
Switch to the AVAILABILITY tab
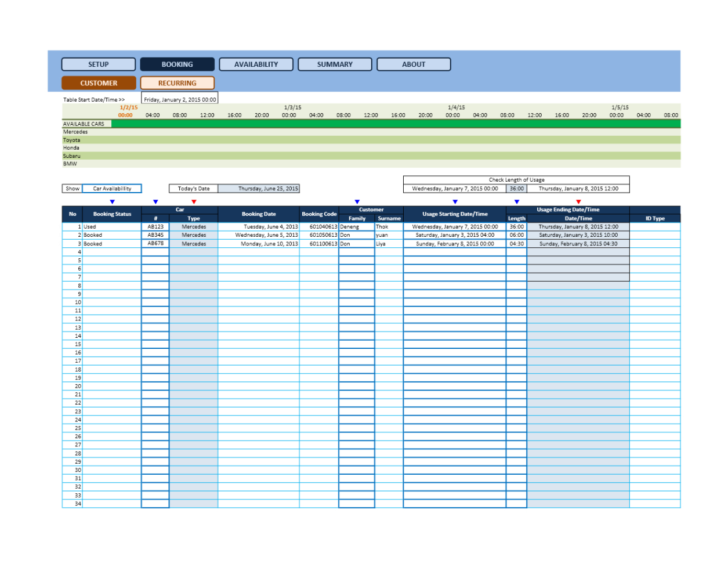[256, 64]
